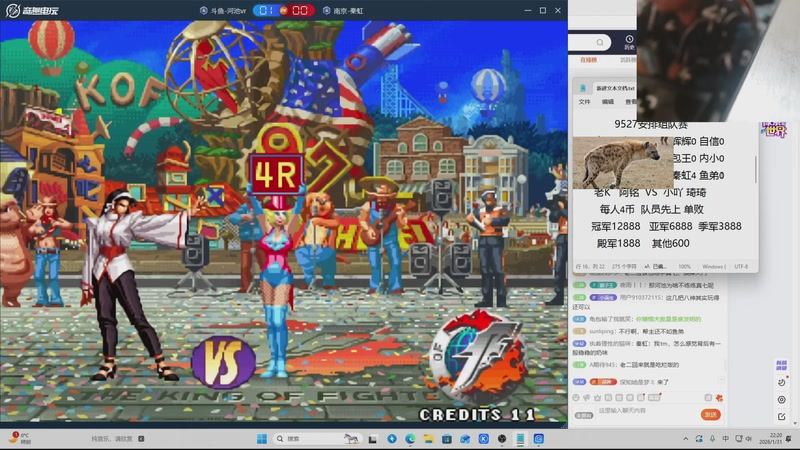Click the 斗鱼-阿池yy player label
This screenshot has height=450, width=800.
(223, 11)
